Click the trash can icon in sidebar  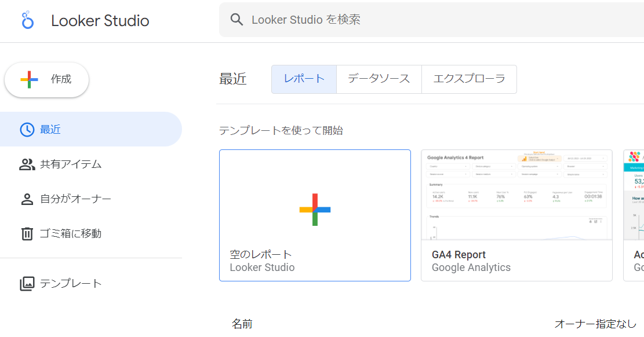[27, 233]
